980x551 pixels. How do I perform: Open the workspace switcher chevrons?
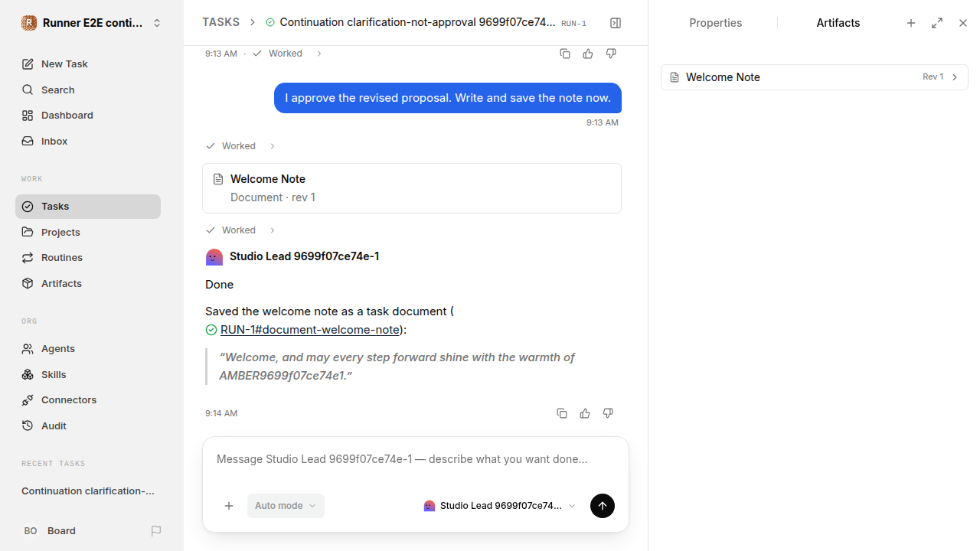coord(157,23)
